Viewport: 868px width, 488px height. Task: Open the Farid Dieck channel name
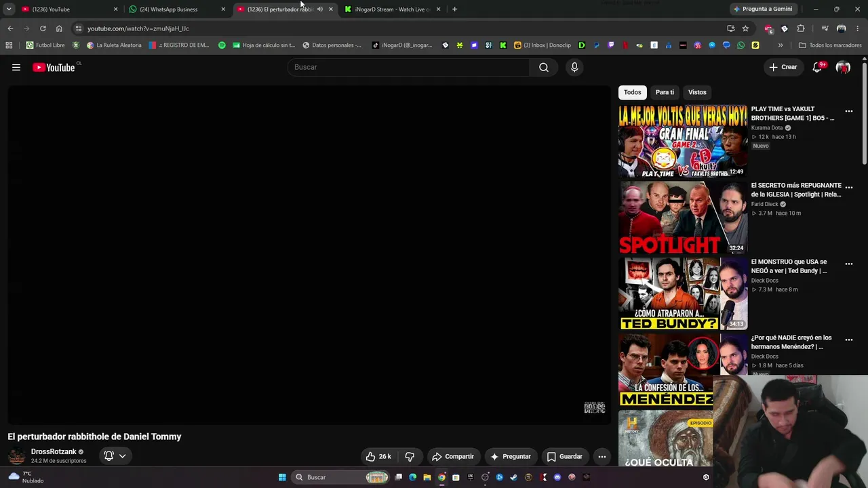[765, 204]
